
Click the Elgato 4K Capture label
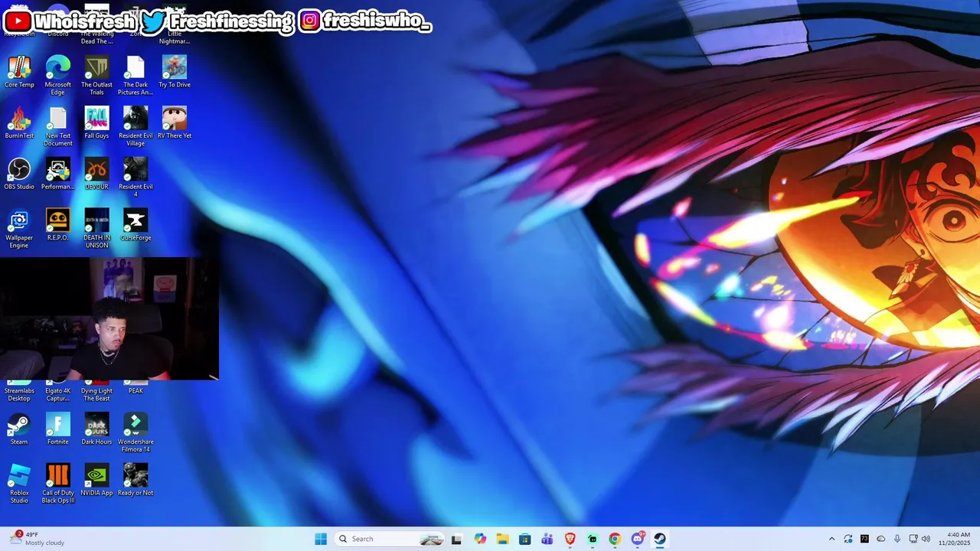tap(58, 395)
